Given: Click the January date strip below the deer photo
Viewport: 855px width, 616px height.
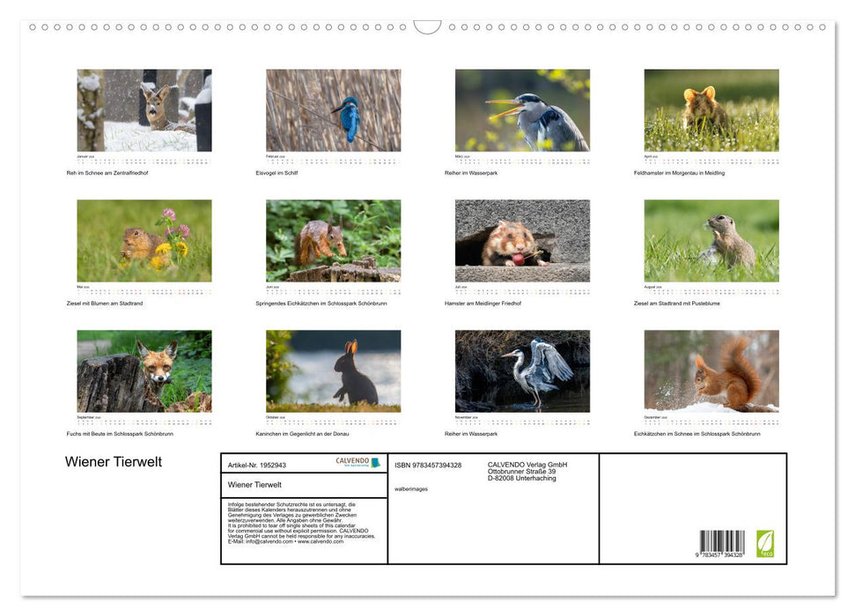Looking at the screenshot, I should point(144,159).
